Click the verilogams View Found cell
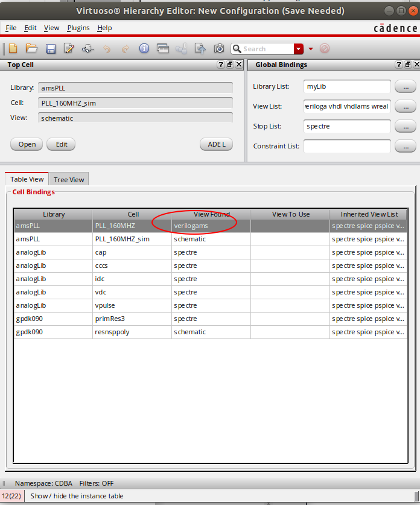420x505 pixels. [x=211, y=226]
